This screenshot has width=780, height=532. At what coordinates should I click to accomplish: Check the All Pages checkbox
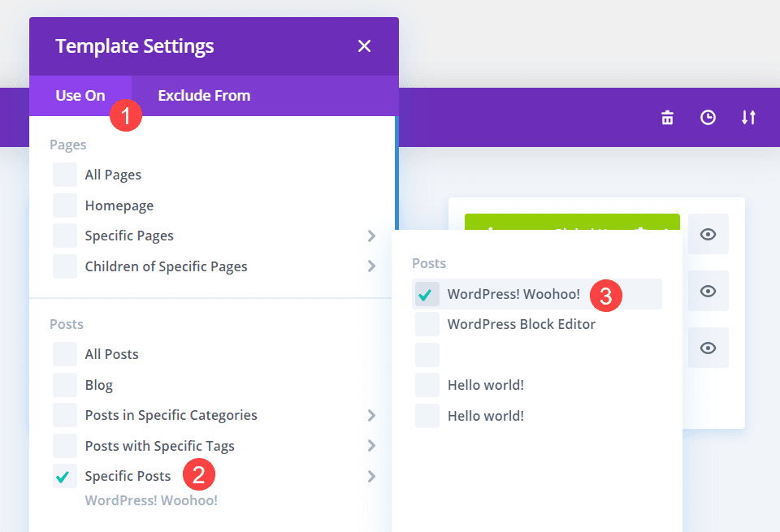point(64,174)
